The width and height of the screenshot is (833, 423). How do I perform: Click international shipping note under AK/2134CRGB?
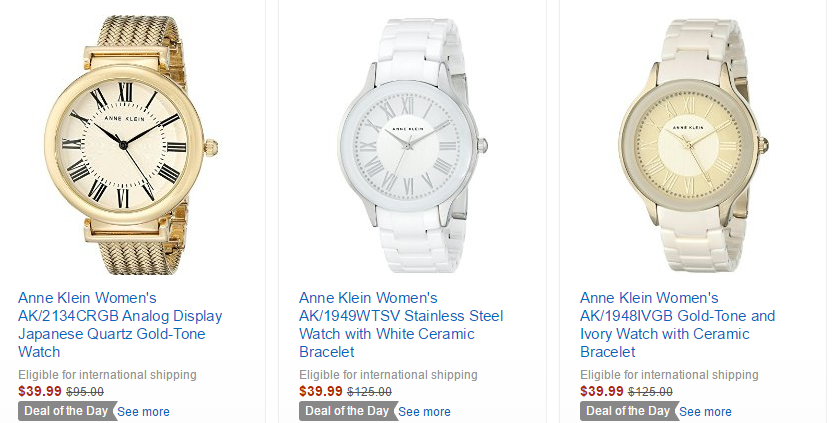107,375
